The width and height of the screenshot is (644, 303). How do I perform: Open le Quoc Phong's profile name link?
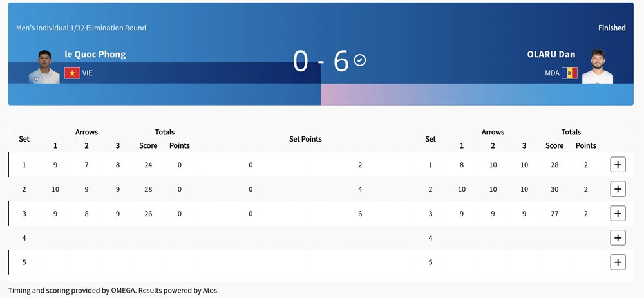pos(95,54)
